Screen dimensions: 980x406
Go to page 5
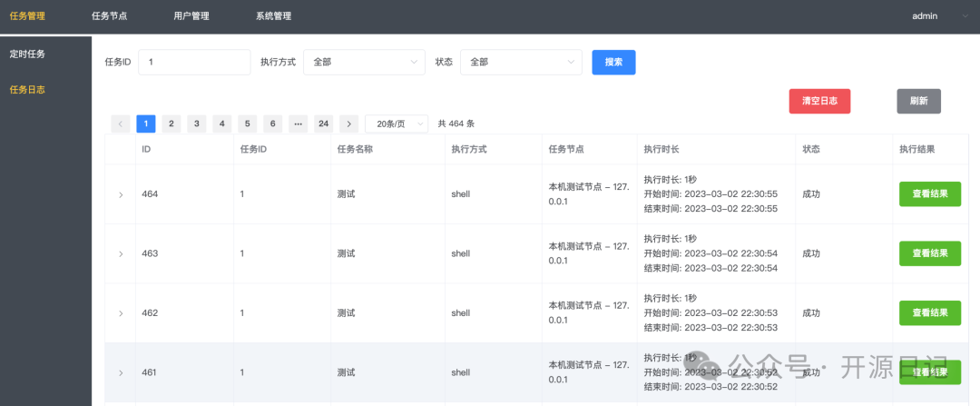[247, 124]
